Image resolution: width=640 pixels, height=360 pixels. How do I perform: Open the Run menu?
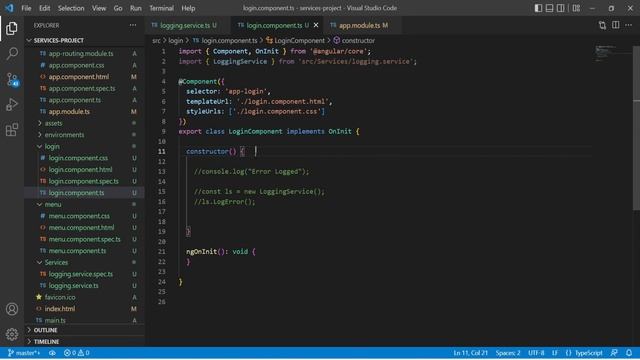click(x=136, y=8)
